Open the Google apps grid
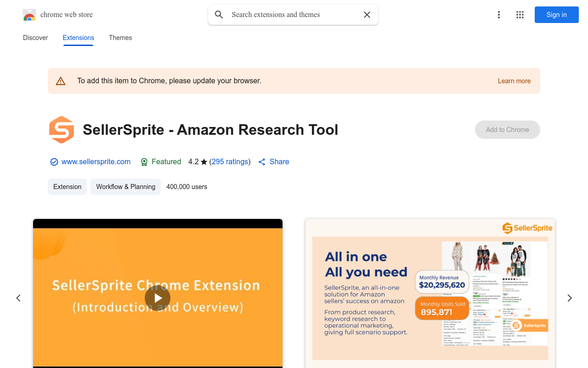 [520, 15]
